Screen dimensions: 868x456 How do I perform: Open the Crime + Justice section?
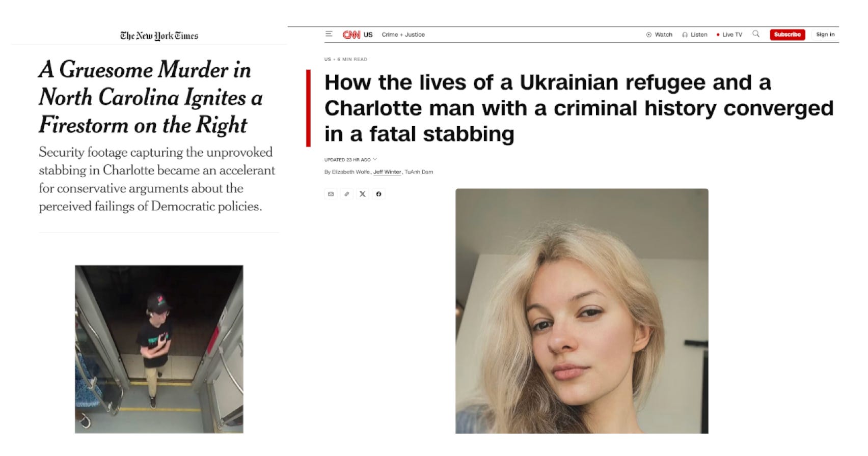click(x=403, y=35)
